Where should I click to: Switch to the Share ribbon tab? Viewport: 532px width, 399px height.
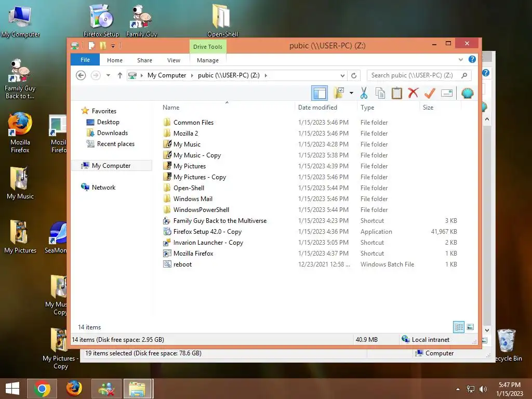point(144,60)
